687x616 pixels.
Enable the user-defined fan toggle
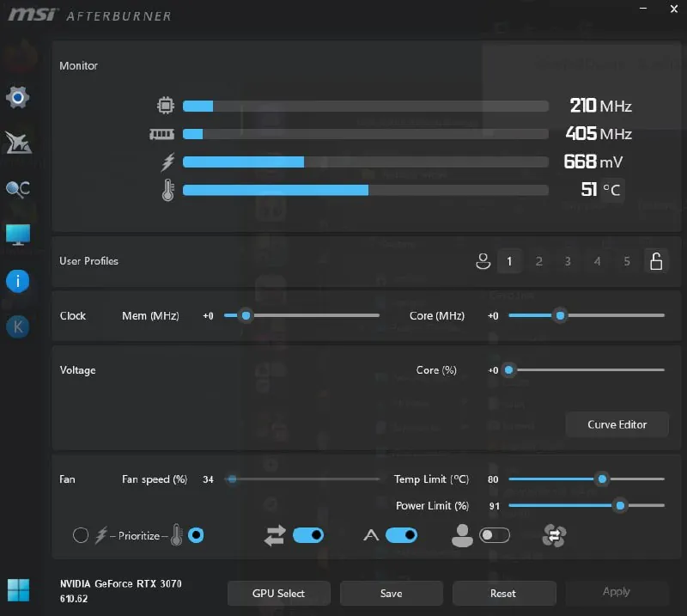tap(495, 535)
